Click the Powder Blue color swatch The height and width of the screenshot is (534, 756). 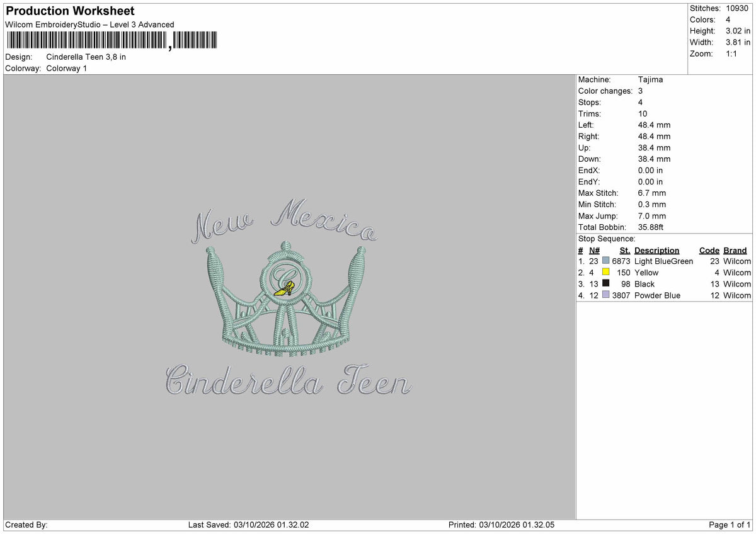[606, 295]
